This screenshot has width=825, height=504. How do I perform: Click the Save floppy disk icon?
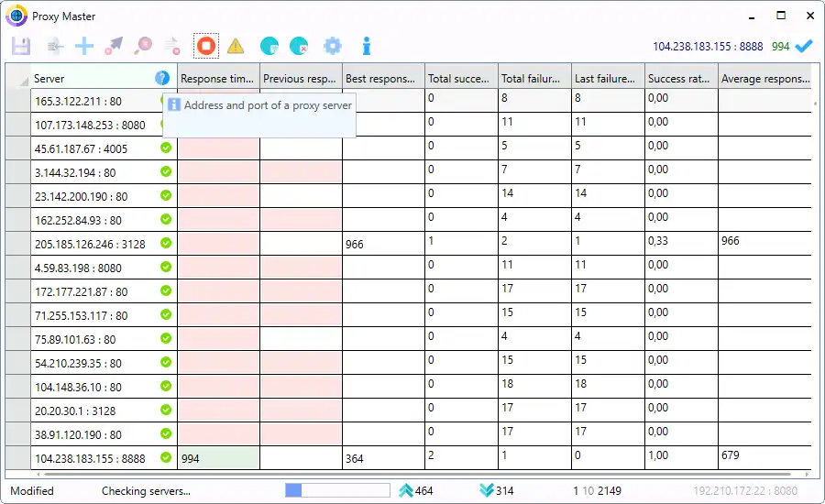click(21, 47)
